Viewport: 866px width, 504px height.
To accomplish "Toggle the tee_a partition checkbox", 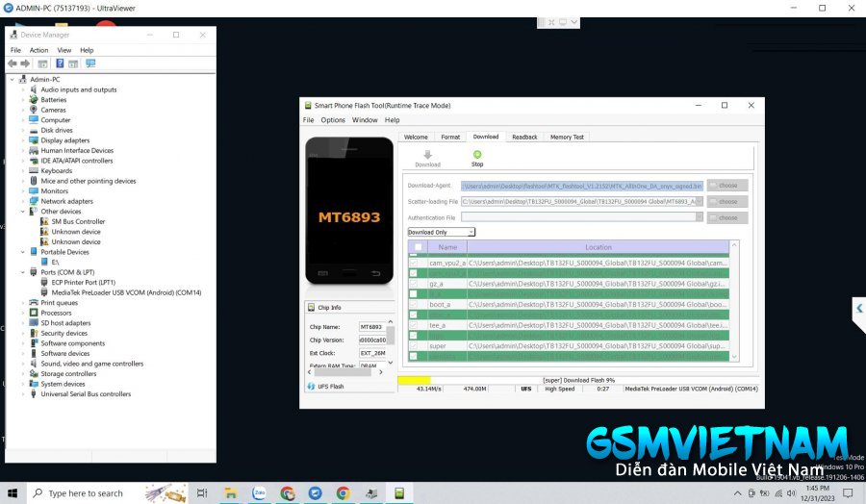I will [413, 325].
